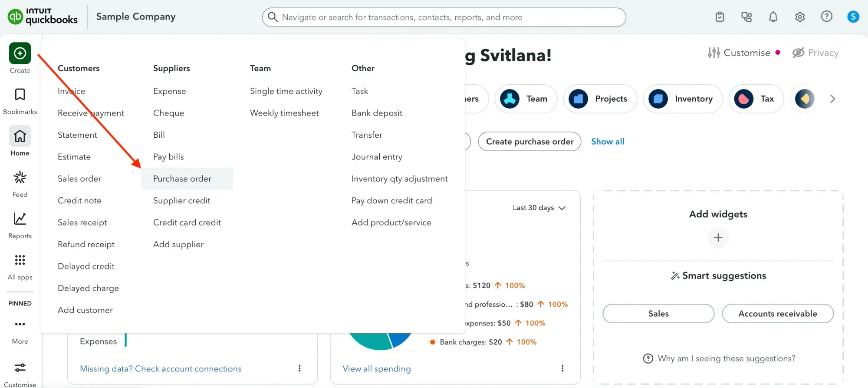Click the Create purchase order button
This screenshot has width=868, height=388.
[x=529, y=142]
